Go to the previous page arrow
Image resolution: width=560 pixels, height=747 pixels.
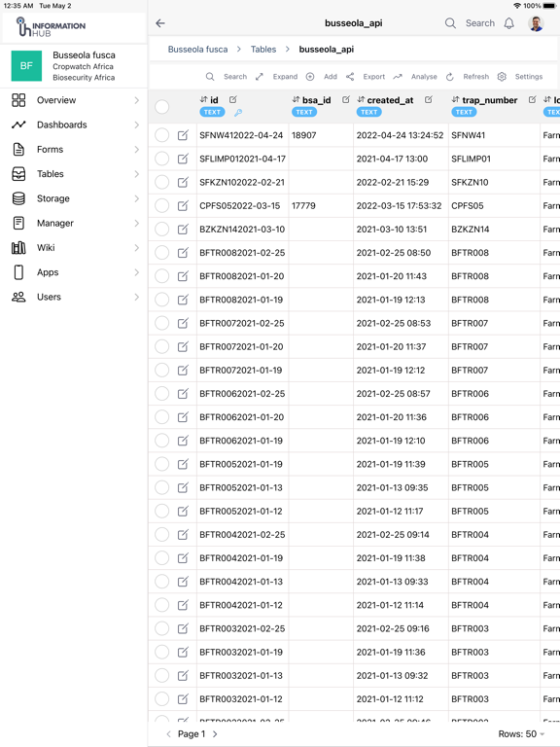click(168, 734)
